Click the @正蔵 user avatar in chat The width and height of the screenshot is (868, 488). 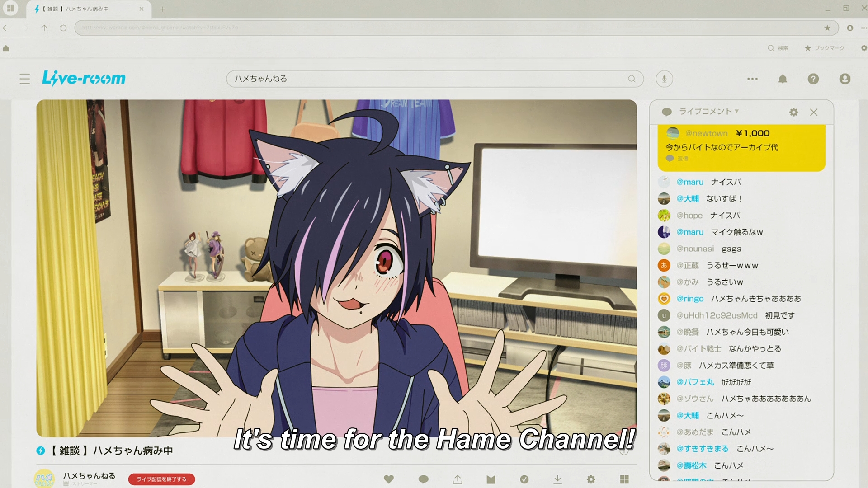664,266
